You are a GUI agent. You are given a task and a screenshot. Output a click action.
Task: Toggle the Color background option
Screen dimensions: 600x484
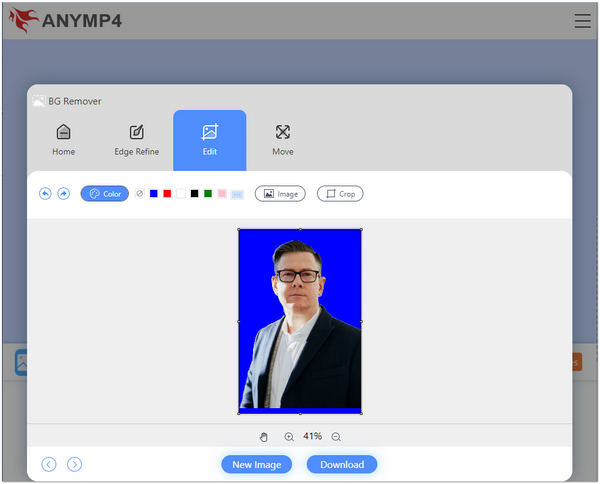click(105, 194)
